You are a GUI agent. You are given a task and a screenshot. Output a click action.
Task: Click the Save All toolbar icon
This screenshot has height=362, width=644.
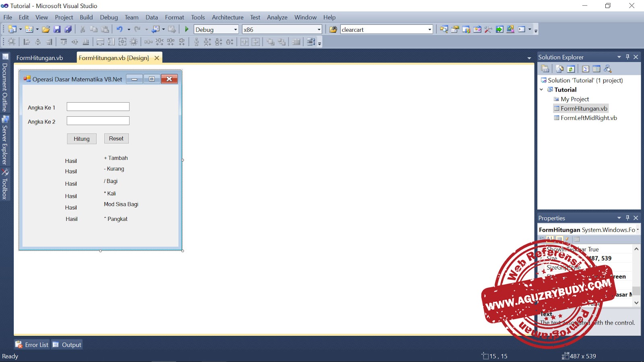pyautogui.click(x=68, y=29)
